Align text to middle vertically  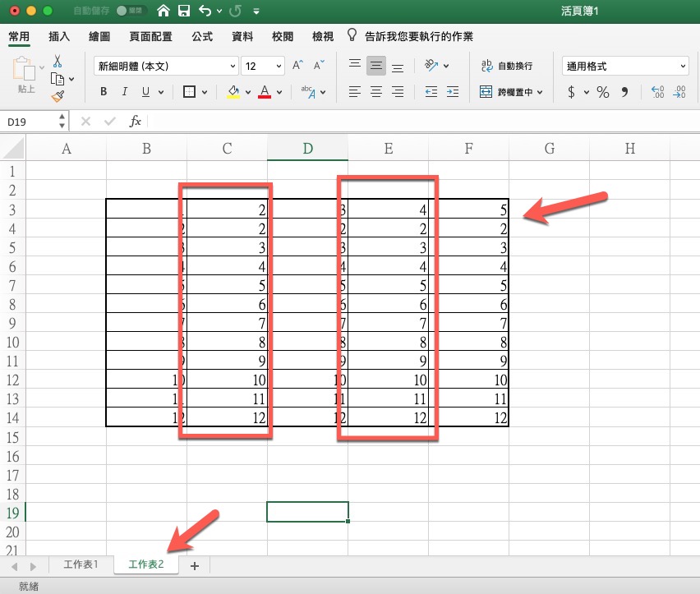pos(376,66)
